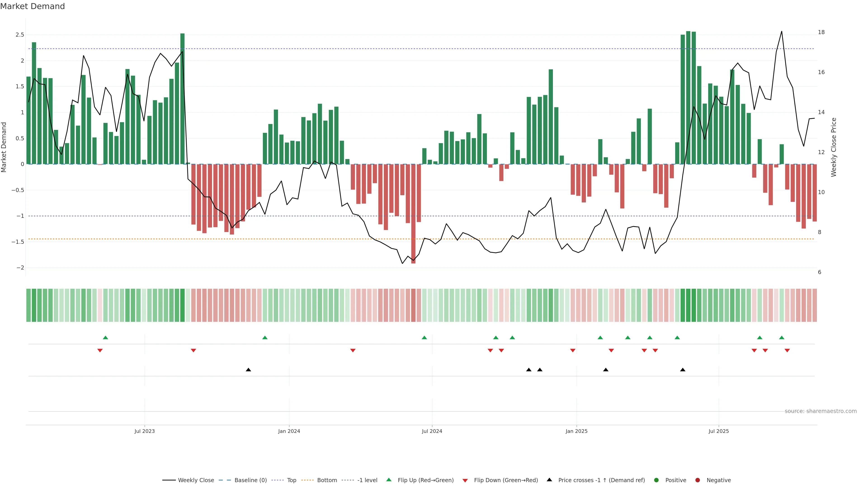
Task: Click the Jul 2024 x-axis label
Action: pos(432,431)
